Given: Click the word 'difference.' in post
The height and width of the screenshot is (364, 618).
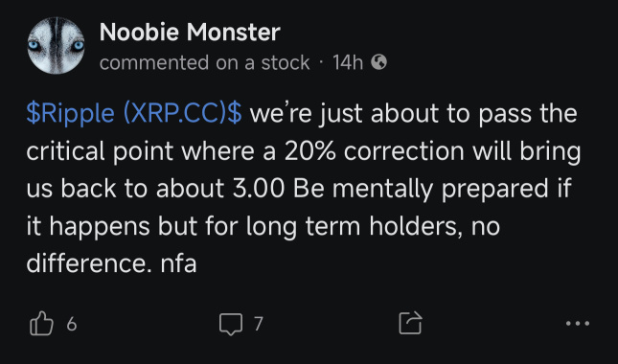Looking at the screenshot, I should coord(89,263).
